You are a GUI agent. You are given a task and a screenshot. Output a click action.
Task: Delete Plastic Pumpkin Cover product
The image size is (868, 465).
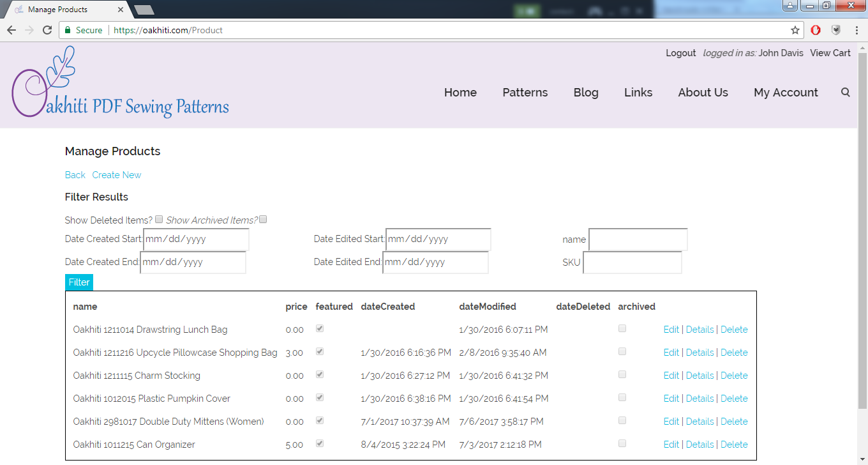[734, 399]
